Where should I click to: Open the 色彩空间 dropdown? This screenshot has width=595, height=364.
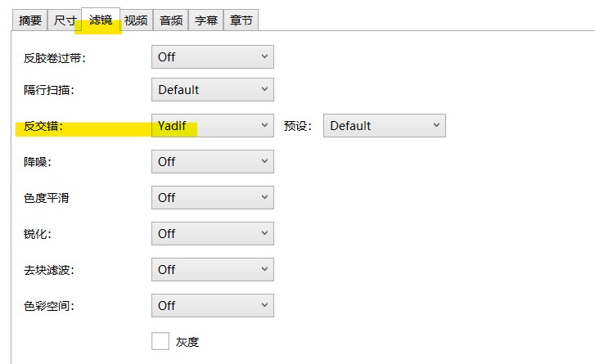pyautogui.click(x=213, y=306)
